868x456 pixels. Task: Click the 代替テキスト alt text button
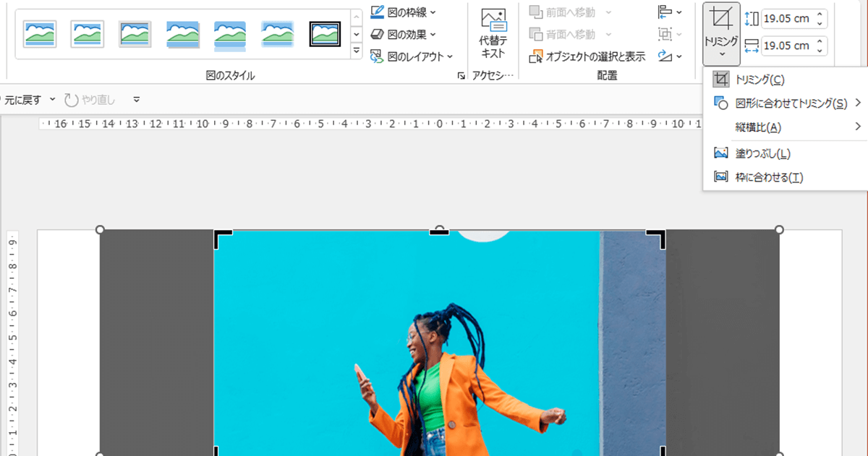pos(493,33)
